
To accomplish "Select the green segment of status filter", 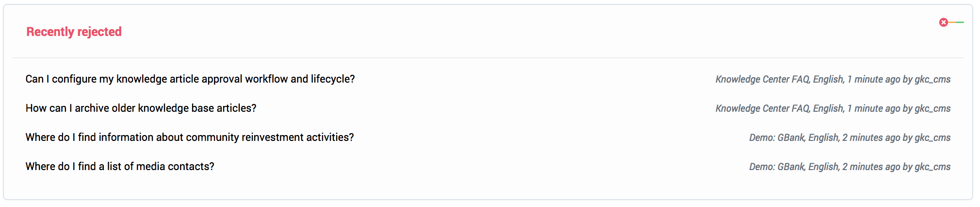I will 960,22.
